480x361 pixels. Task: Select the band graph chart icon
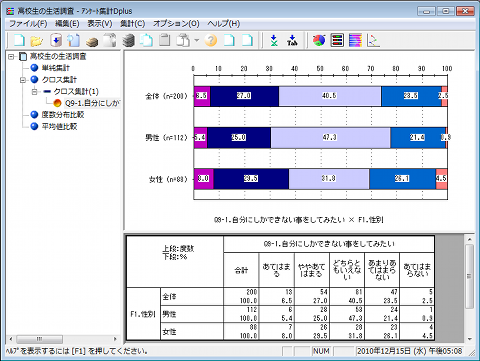tap(337, 40)
